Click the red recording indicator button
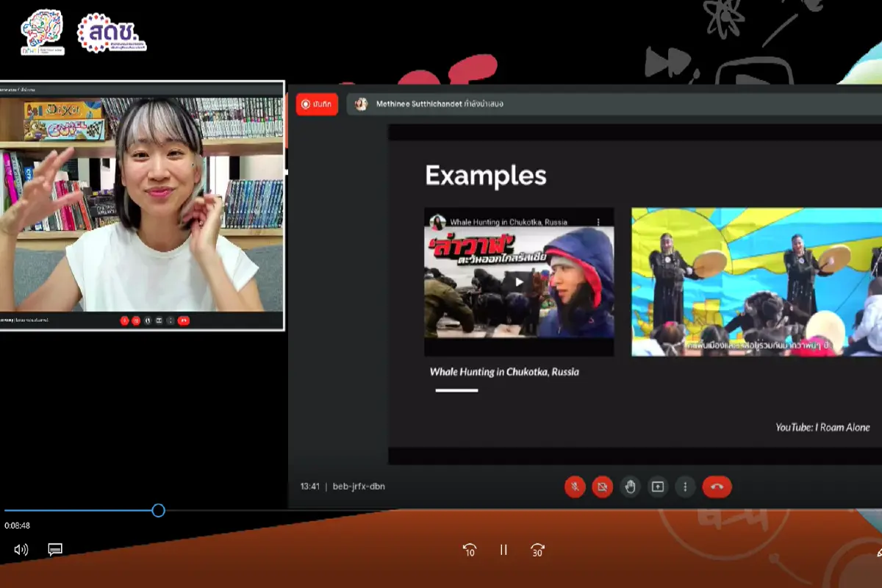882x588 pixels. click(x=317, y=104)
